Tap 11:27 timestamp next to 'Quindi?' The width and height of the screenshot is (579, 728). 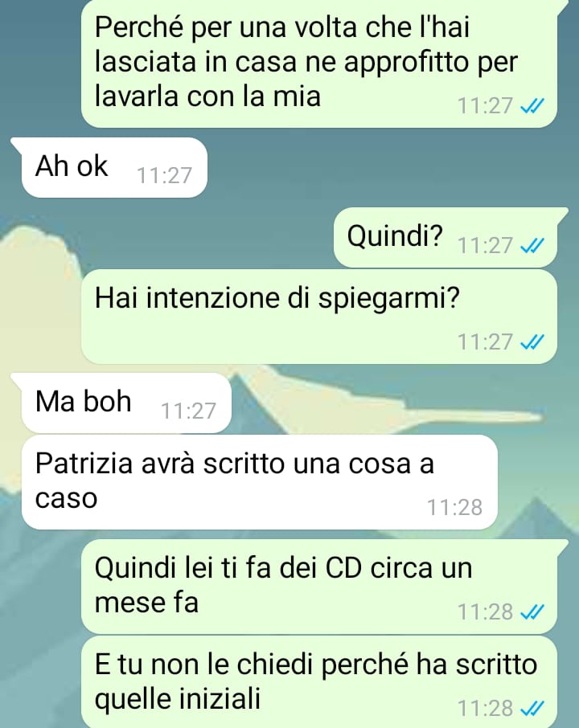(x=485, y=246)
